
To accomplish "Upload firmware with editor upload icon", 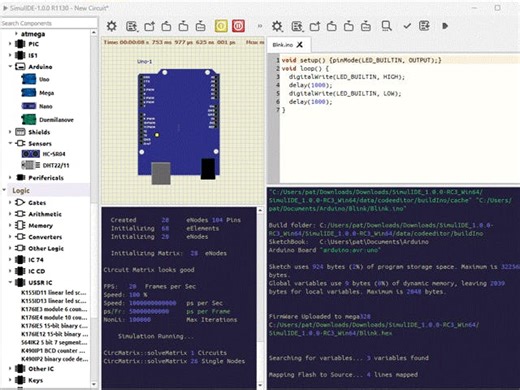I will pos(424,26).
